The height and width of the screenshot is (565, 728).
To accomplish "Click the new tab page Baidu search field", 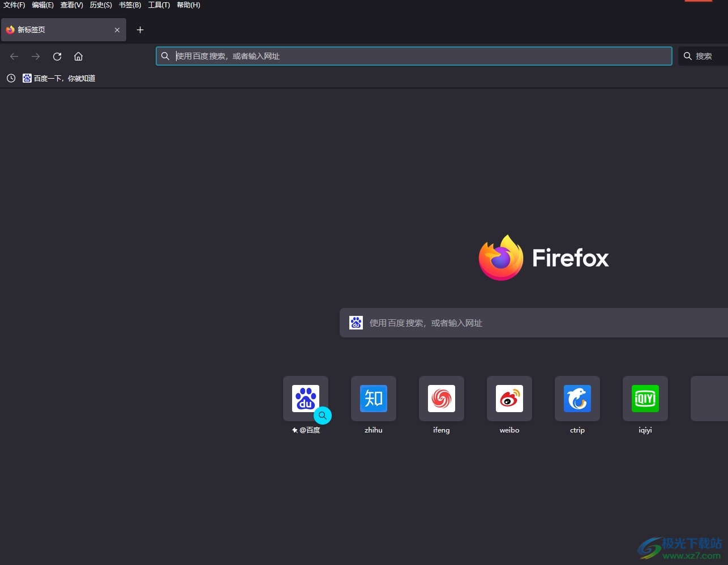I will point(534,323).
